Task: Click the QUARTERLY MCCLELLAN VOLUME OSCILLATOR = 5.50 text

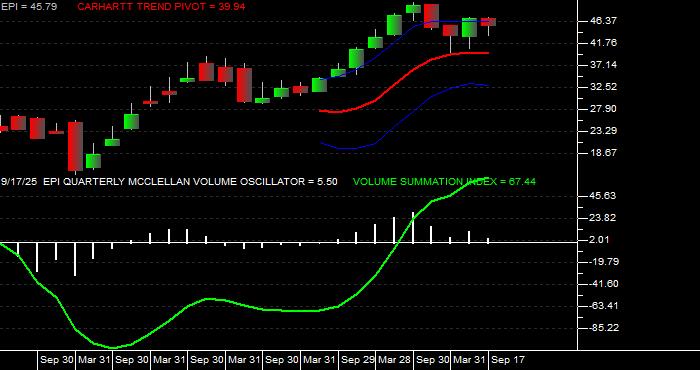Action: pyautogui.click(x=199, y=182)
